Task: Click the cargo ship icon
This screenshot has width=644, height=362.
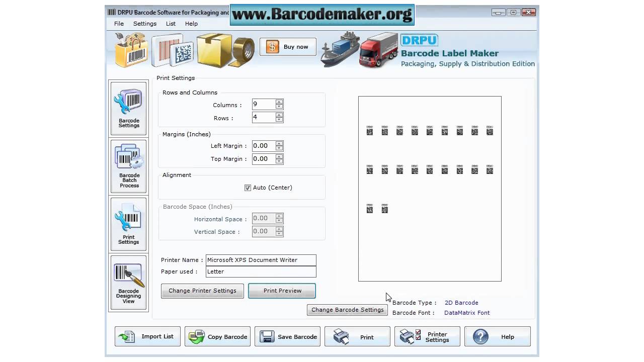Action: click(x=340, y=50)
